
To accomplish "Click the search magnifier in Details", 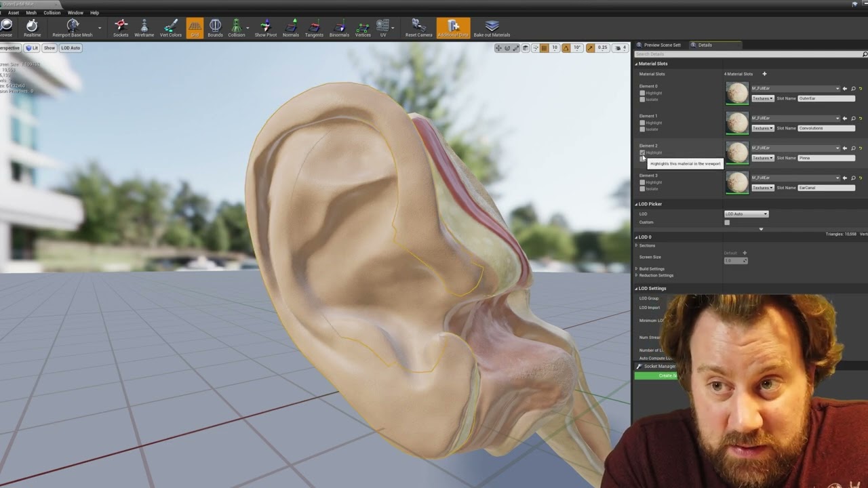I will point(865,54).
